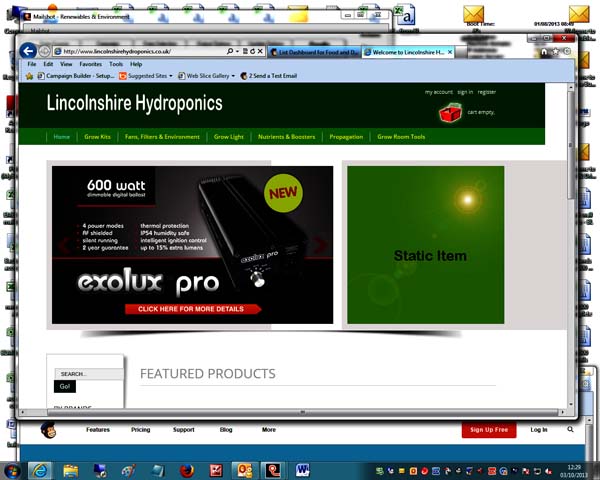This screenshot has height=480, width=600.
Task: Click Sign Up Free in MailChimp window
Action: (489, 430)
